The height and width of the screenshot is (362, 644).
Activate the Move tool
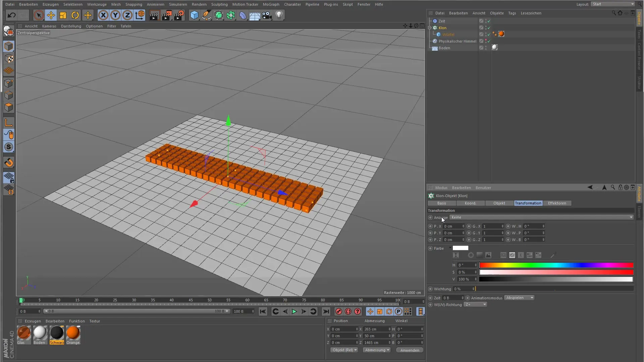51,15
